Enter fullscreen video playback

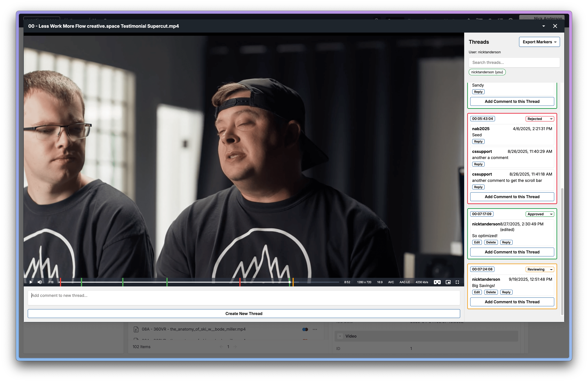click(457, 282)
